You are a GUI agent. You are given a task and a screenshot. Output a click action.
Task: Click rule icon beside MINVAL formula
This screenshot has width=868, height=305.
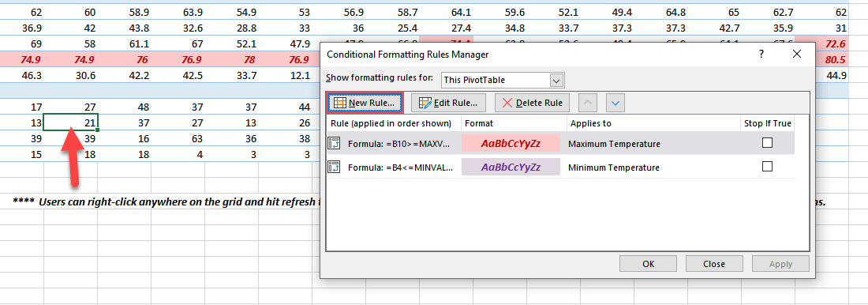click(334, 167)
